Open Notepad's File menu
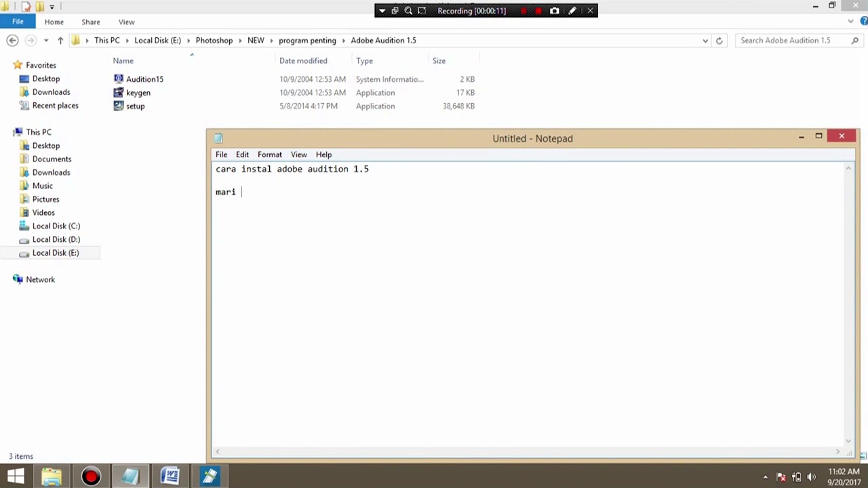Image resolution: width=868 pixels, height=488 pixels. point(221,155)
